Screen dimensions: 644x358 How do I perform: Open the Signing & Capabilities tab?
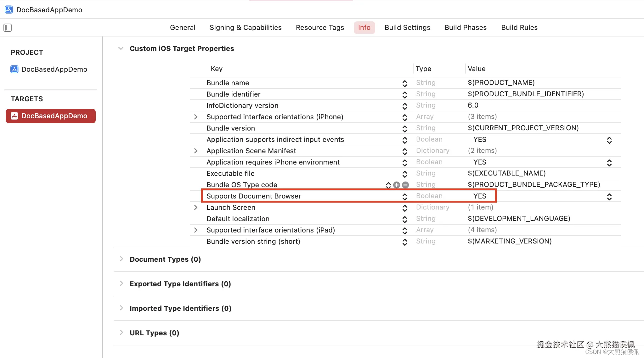coord(246,28)
